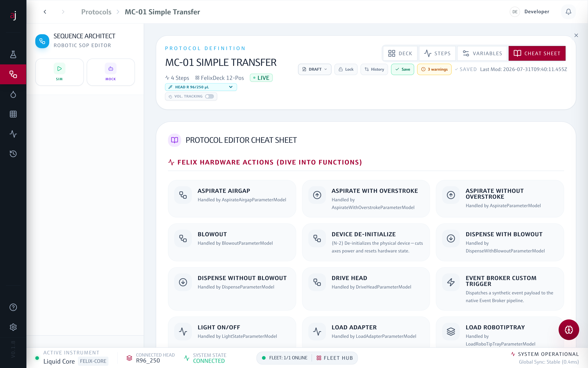Click the notification bell icon
The height and width of the screenshot is (368, 588).
tap(568, 12)
